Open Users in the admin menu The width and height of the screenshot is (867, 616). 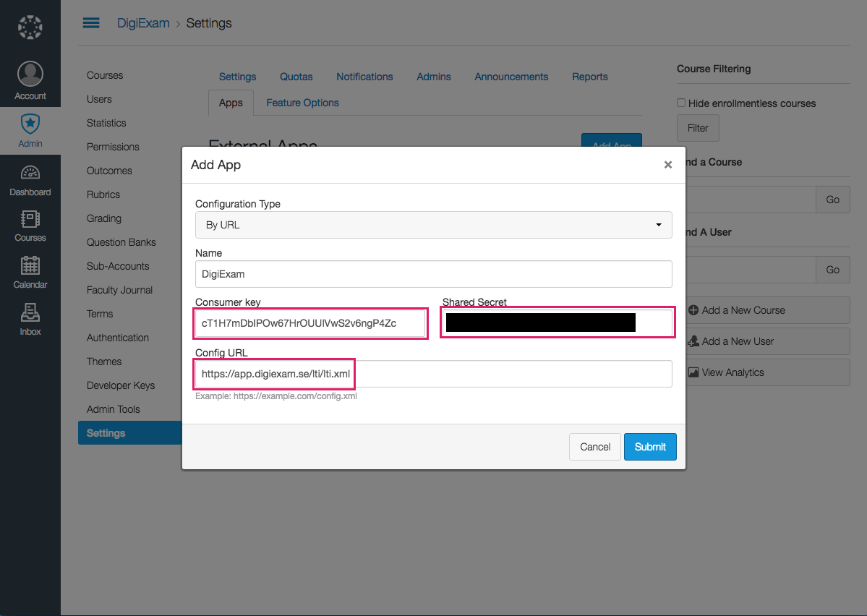(99, 99)
